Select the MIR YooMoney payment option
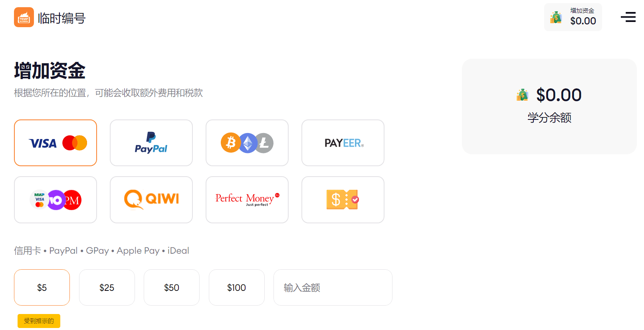Viewport: 644px width, 330px height. coord(55,200)
